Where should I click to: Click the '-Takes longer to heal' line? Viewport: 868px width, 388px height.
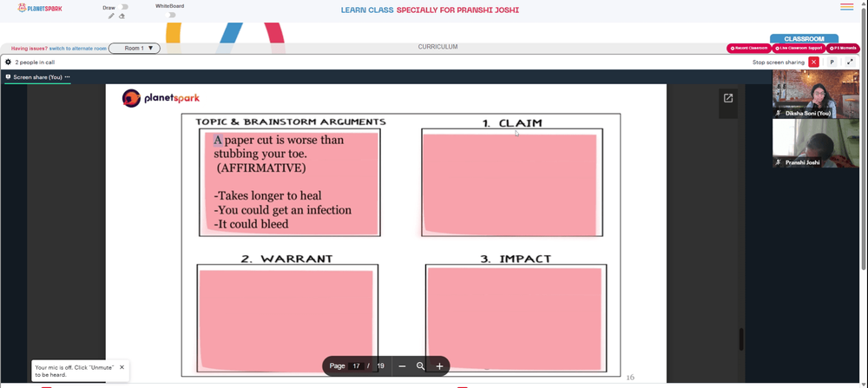click(267, 195)
